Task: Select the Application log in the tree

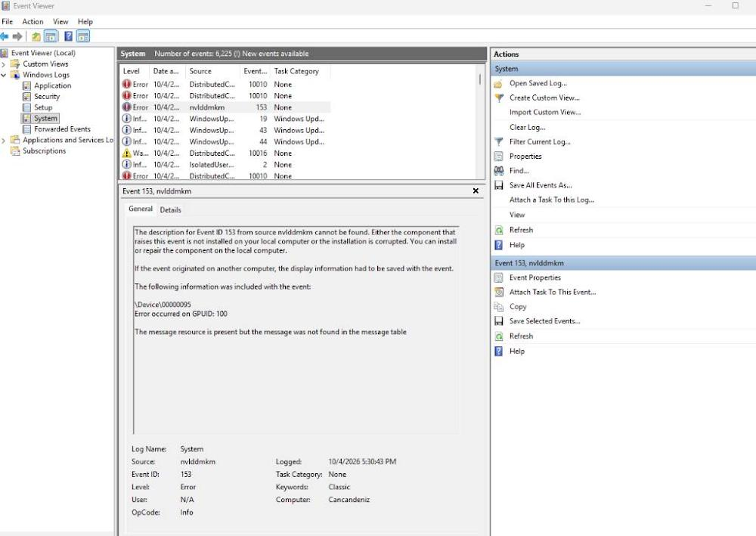Action: (x=53, y=85)
